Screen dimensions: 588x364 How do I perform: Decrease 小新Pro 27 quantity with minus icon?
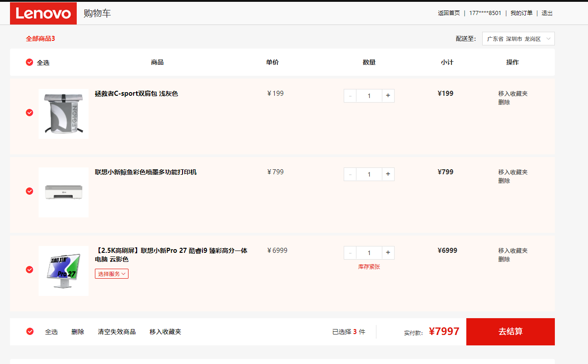tap(350, 253)
